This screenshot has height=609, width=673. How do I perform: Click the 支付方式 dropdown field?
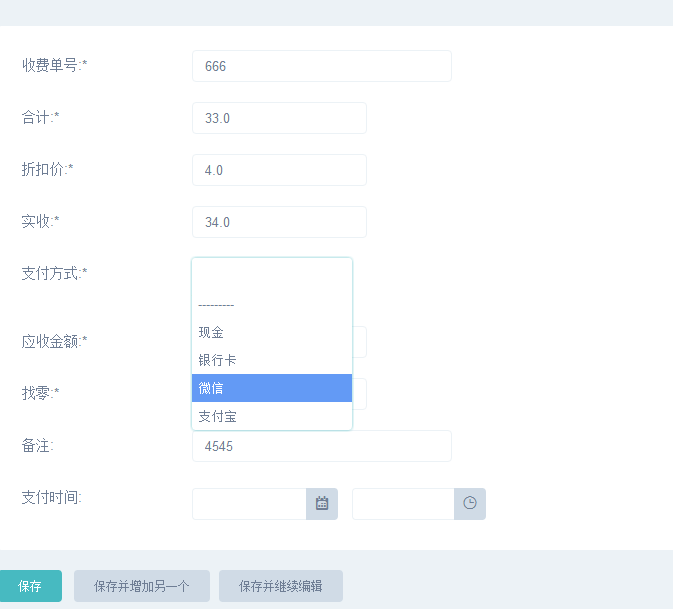pos(272,274)
